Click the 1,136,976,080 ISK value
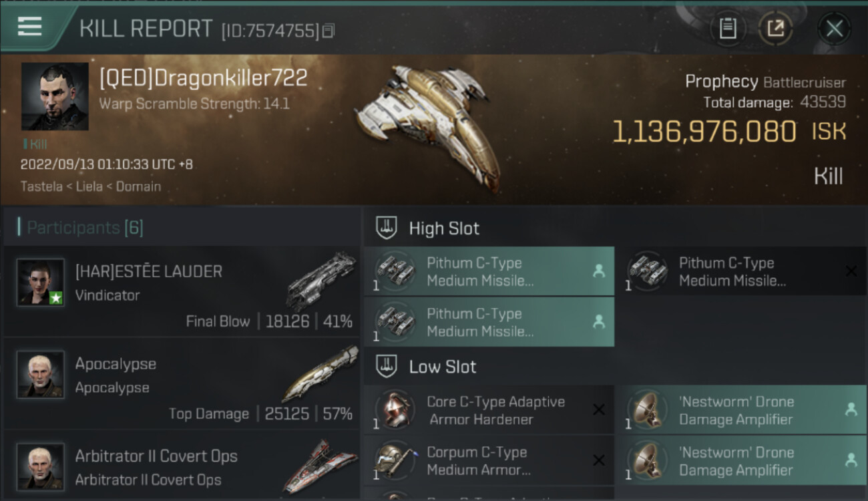 tap(704, 132)
